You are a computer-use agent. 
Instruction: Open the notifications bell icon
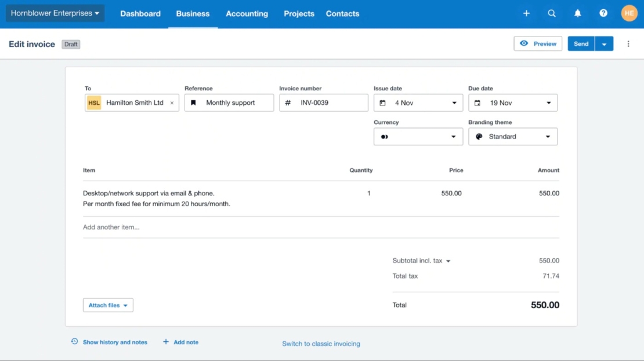577,12
